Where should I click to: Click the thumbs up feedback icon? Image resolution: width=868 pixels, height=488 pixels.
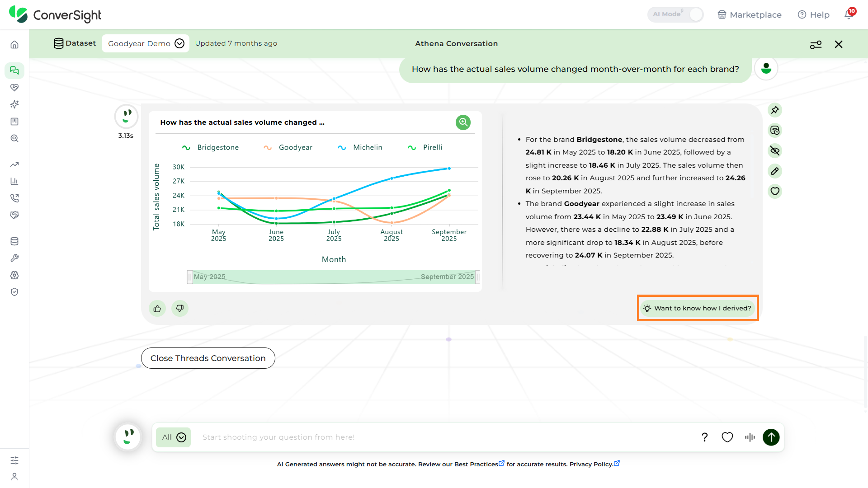157,309
